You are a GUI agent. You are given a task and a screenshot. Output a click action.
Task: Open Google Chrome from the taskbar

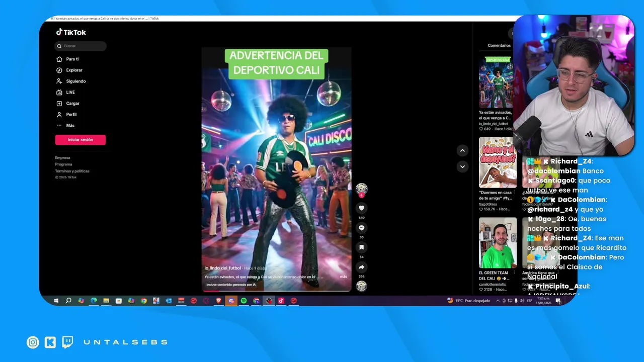point(144,301)
